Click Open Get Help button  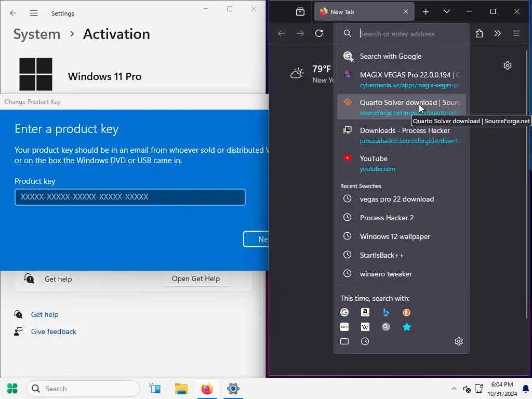click(196, 278)
